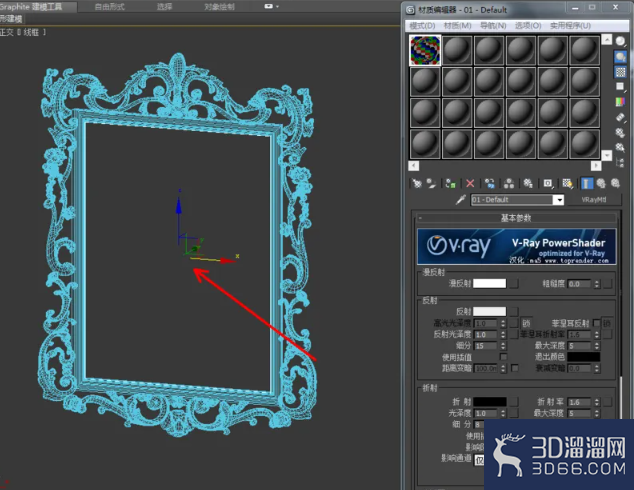Pick material from object with eyedropper
This screenshot has height=490, width=634.
click(x=461, y=200)
